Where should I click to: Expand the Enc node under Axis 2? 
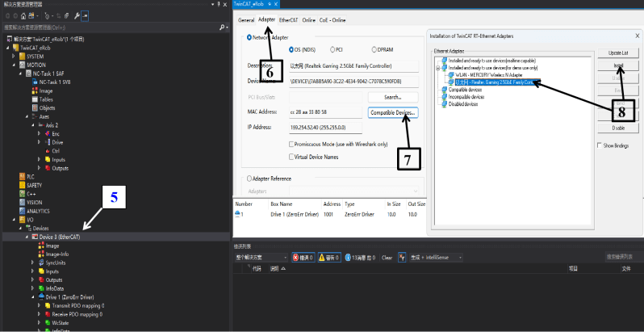coord(39,134)
